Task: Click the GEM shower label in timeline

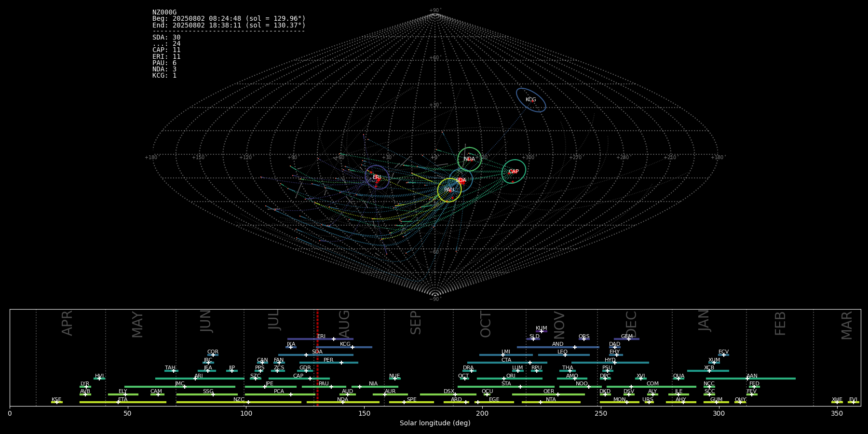Action: click(627, 337)
